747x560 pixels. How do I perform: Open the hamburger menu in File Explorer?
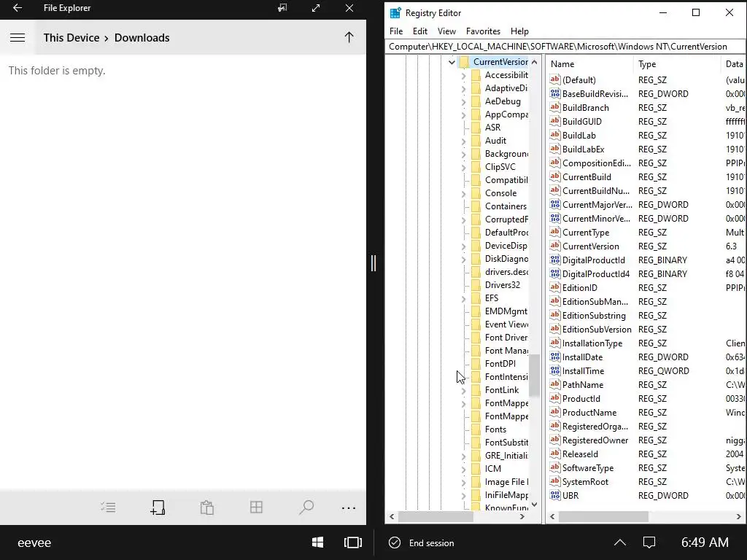pos(18,38)
